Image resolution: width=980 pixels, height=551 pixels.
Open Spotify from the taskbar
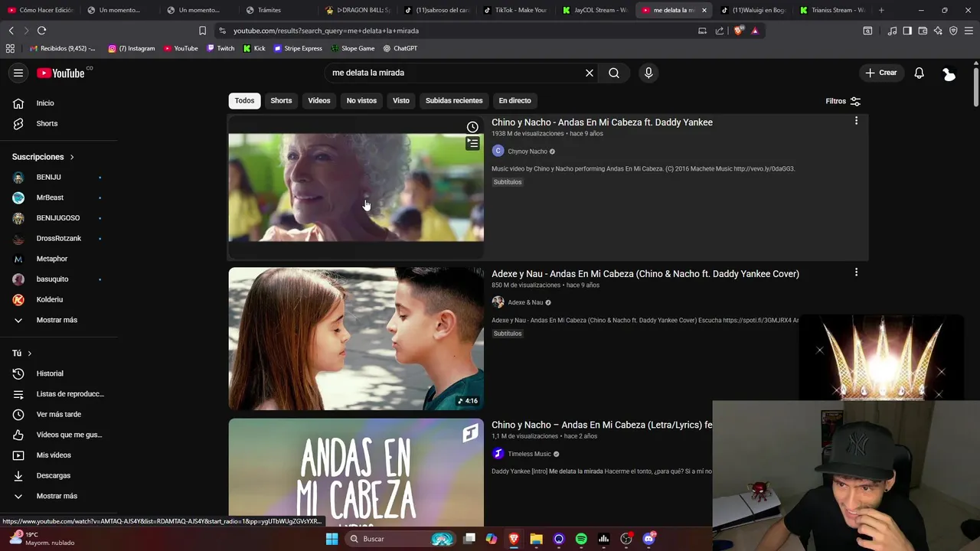point(581,539)
